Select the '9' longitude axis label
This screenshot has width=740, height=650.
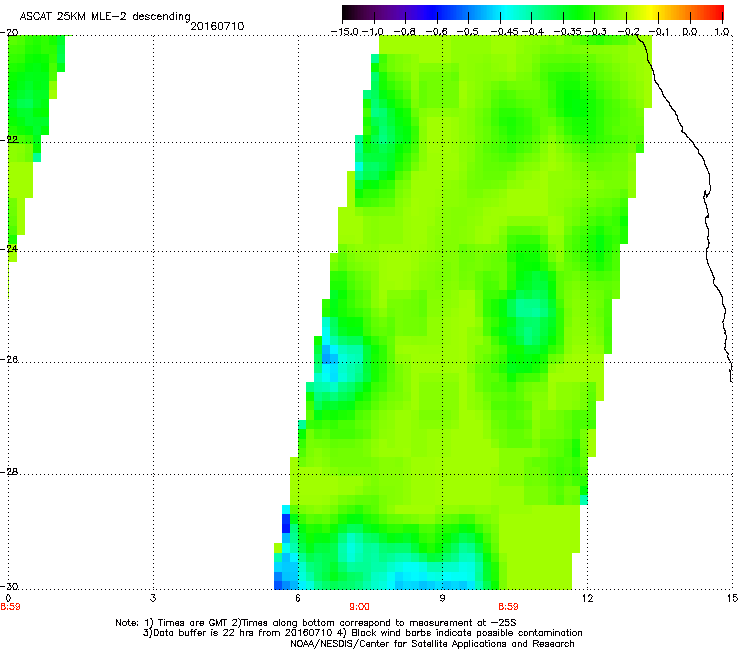click(442, 598)
